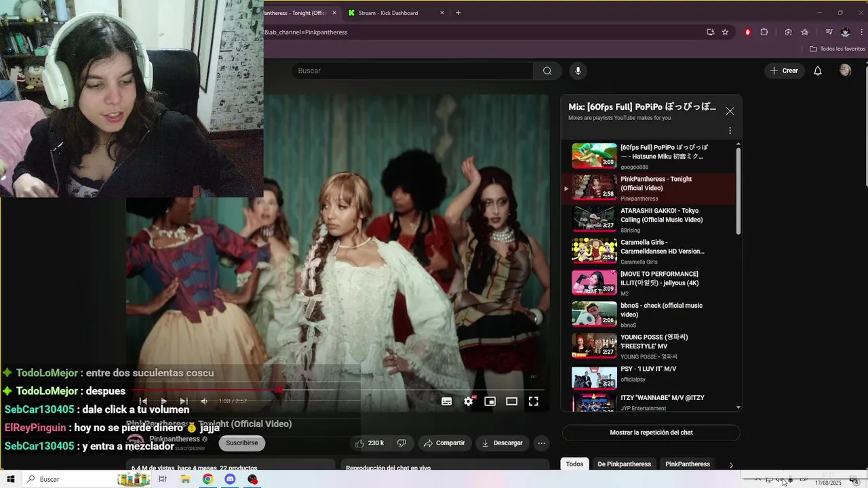Select the Todos filter chip

click(574, 464)
